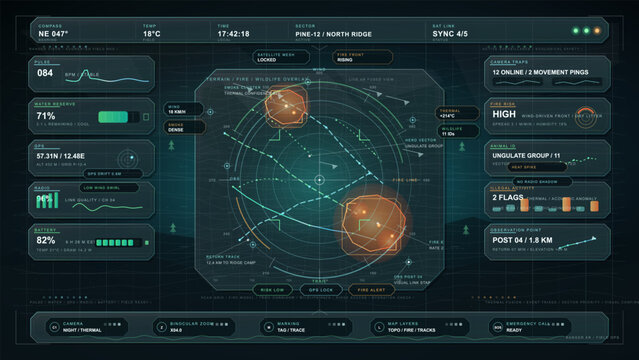
Task: Click the orange status light in top bar
Action: 597,31
